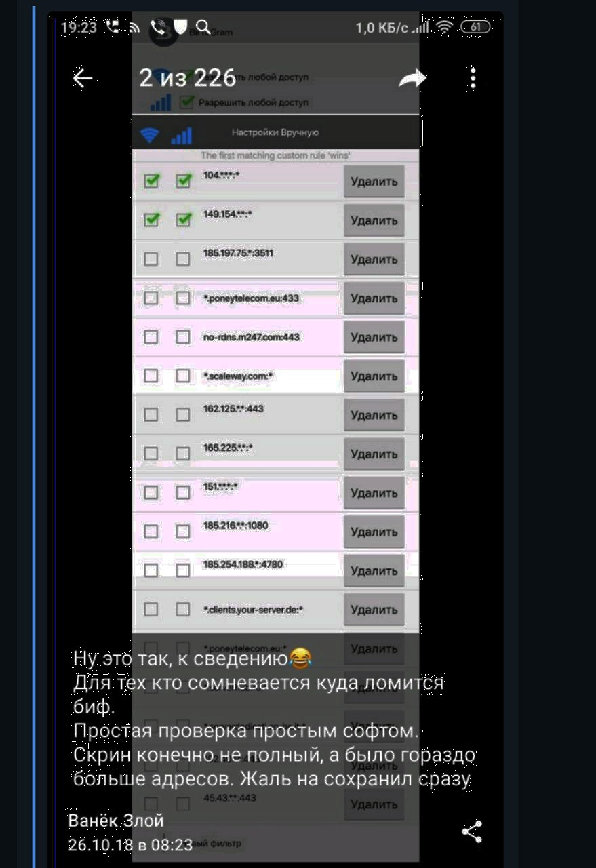Open the forward/share arrow icon
Screen dimensions: 596x868
[412, 79]
